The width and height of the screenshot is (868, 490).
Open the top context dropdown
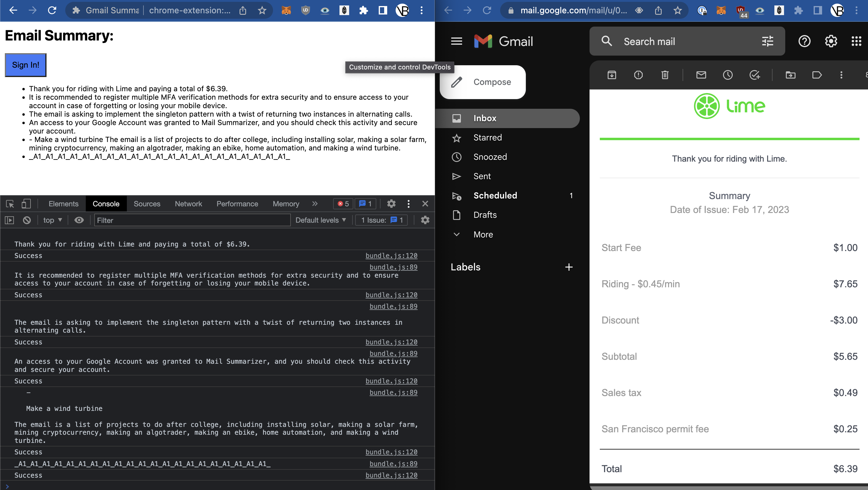pyautogui.click(x=53, y=221)
